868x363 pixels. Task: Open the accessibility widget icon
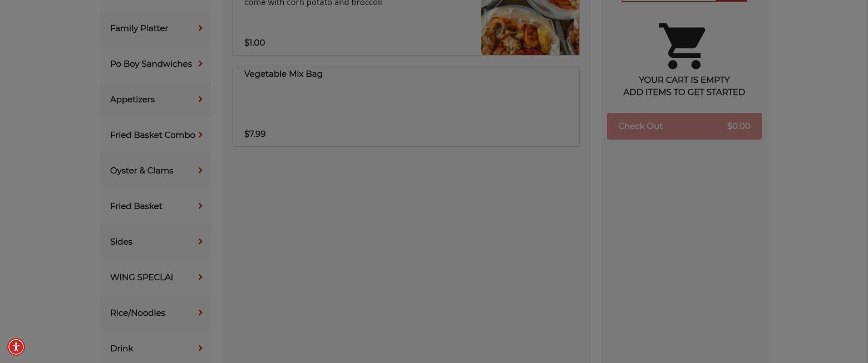[x=16, y=347]
